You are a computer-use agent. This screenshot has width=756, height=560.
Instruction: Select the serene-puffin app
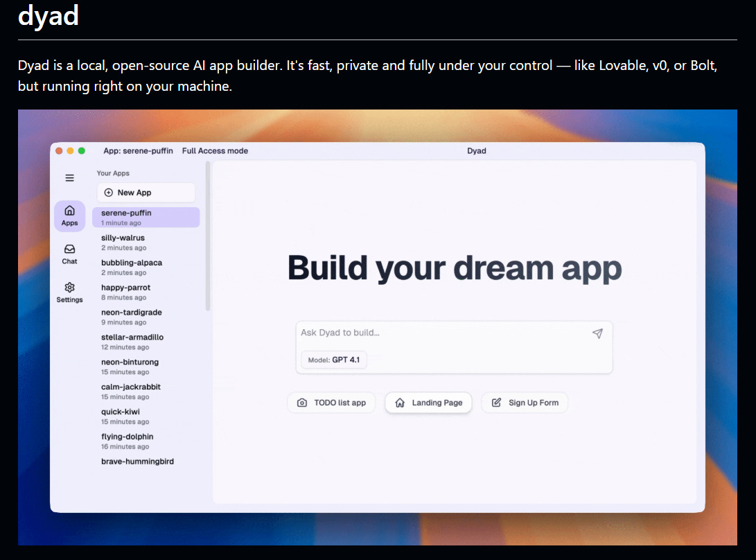tap(146, 218)
